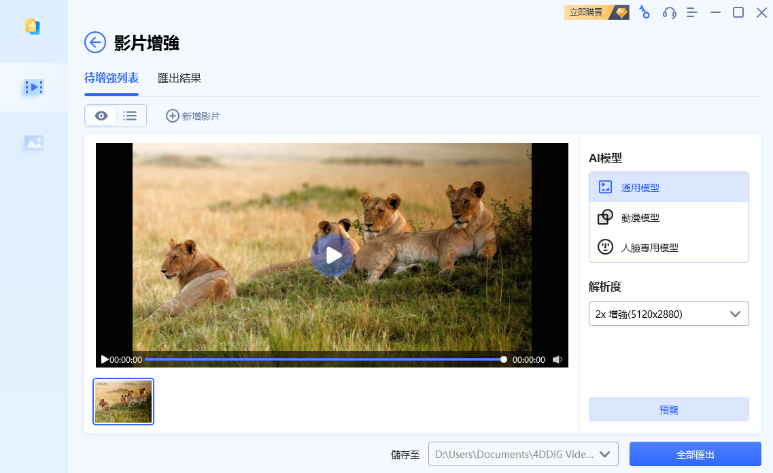This screenshot has height=473, width=773.
Task: Click the progress slider end handle
Action: pyautogui.click(x=503, y=360)
